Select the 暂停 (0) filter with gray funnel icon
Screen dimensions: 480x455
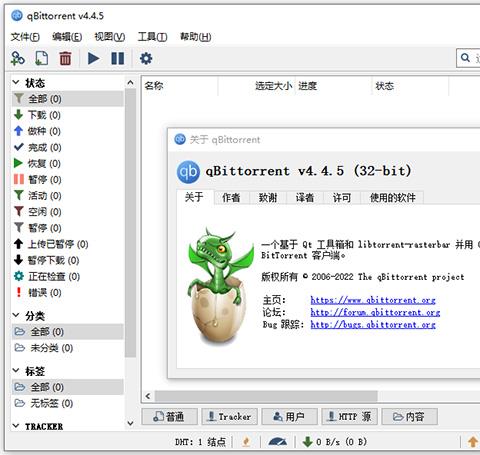pyautogui.click(x=68, y=228)
